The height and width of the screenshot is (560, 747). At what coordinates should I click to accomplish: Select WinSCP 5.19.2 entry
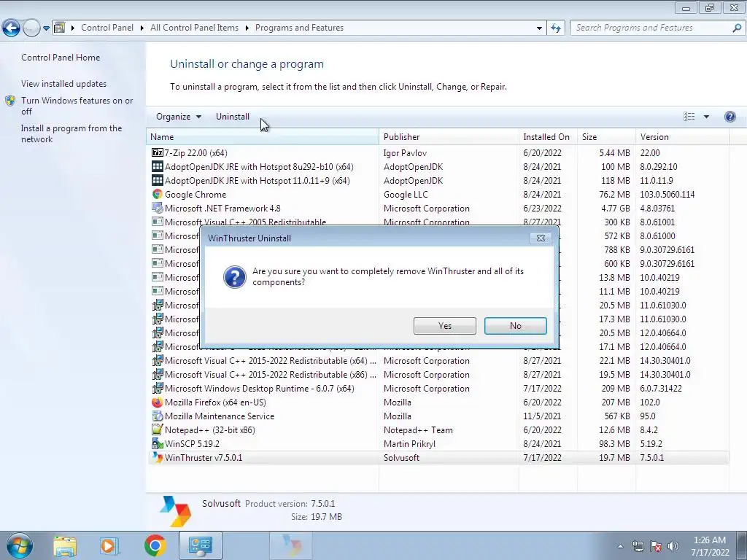point(438,444)
